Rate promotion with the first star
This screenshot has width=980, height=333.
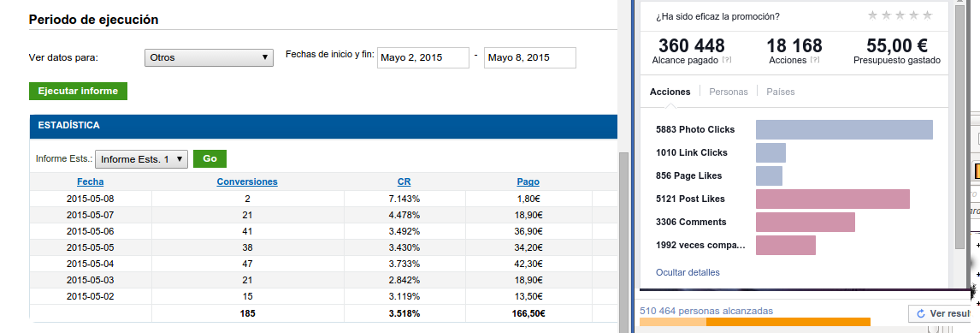873,15
